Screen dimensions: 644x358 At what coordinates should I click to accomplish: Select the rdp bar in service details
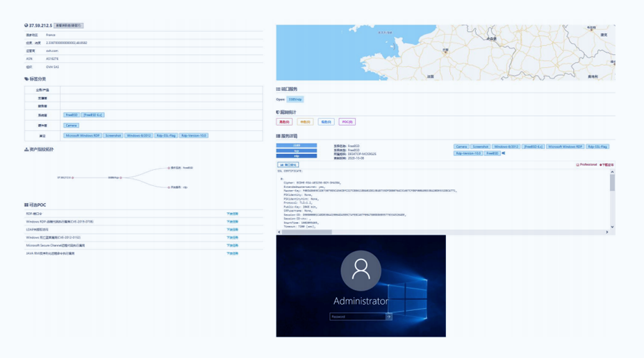pos(297,156)
